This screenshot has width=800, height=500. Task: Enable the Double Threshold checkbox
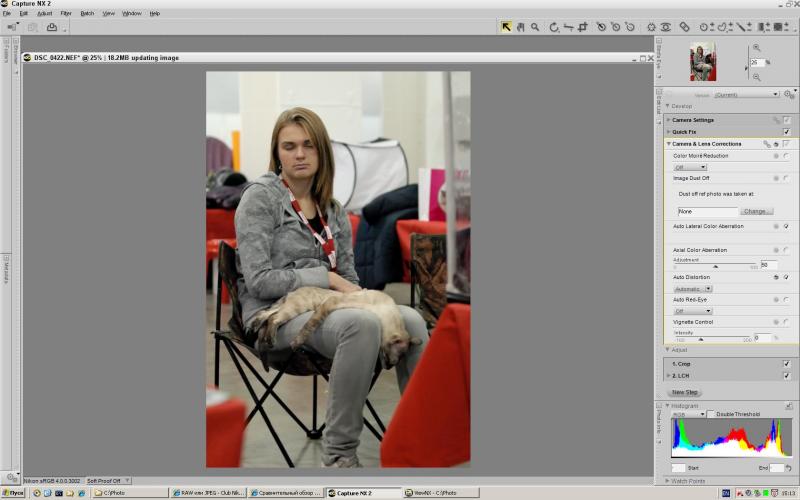[x=711, y=414]
